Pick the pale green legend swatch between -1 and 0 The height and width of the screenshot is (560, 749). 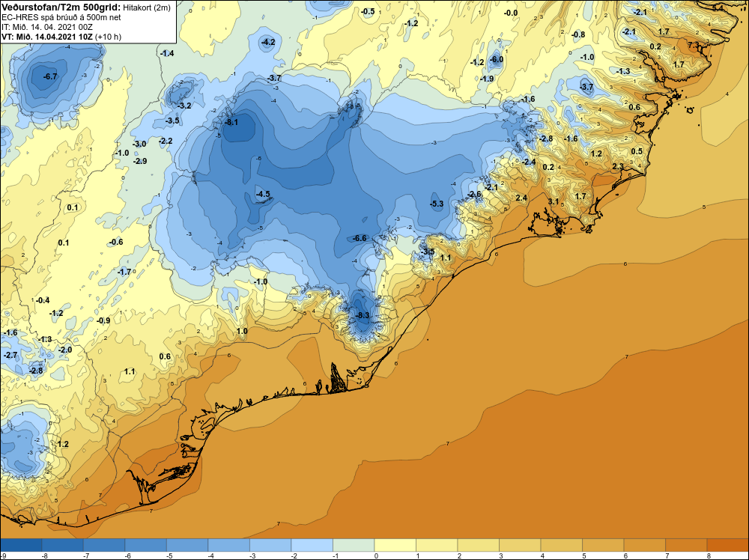pyautogui.click(x=354, y=545)
